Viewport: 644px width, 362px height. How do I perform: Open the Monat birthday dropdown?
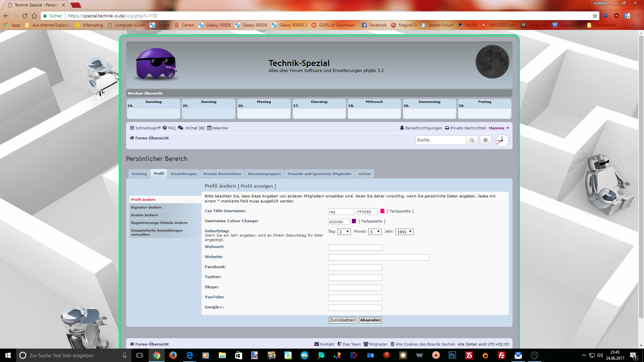[375, 232]
